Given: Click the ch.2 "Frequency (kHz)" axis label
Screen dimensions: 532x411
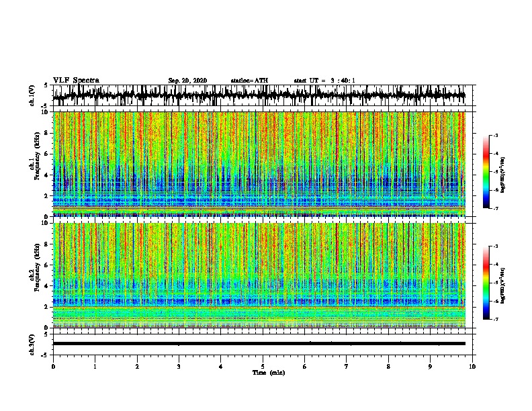Looking at the screenshot, I should point(37,267).
